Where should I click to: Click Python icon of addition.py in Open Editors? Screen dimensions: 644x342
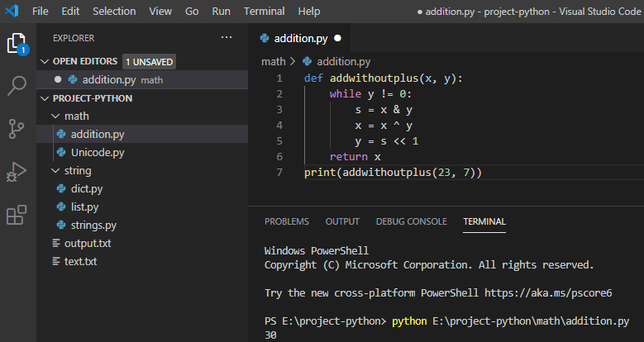pos(73,79)
